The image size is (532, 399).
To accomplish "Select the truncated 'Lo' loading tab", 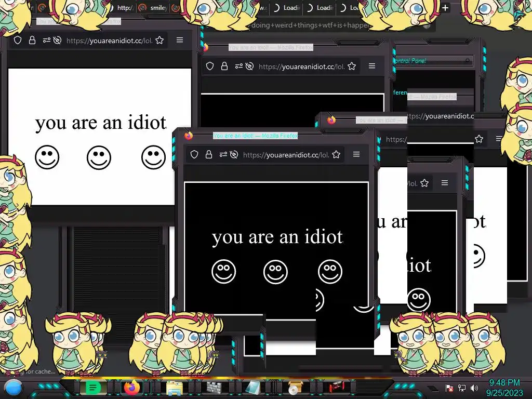I will click(x=350, y=7).
